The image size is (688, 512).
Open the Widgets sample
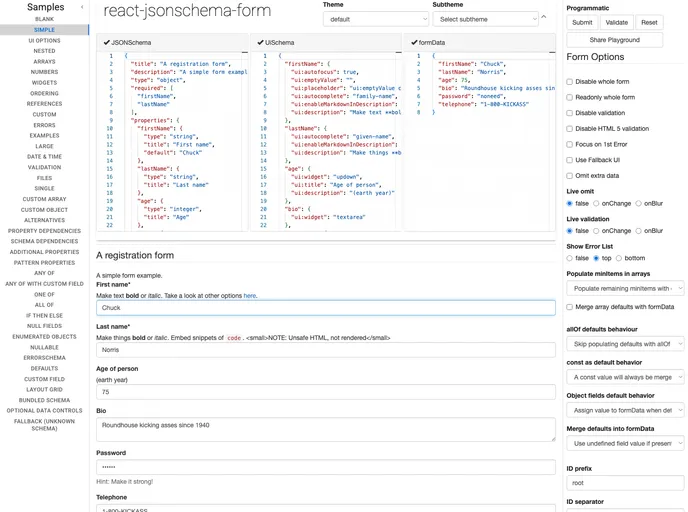pos(44,82)
